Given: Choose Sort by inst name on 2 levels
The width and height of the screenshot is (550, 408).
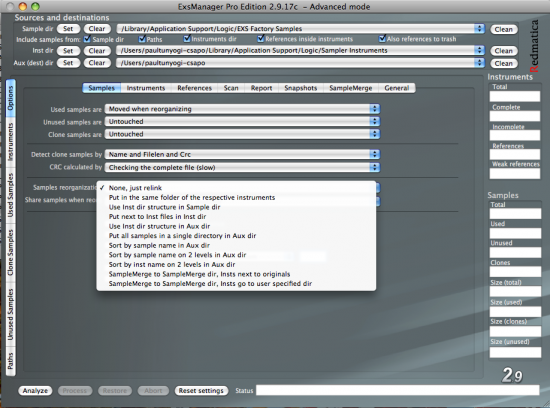Looking at the screenshot, I should (x=236, y=265).
